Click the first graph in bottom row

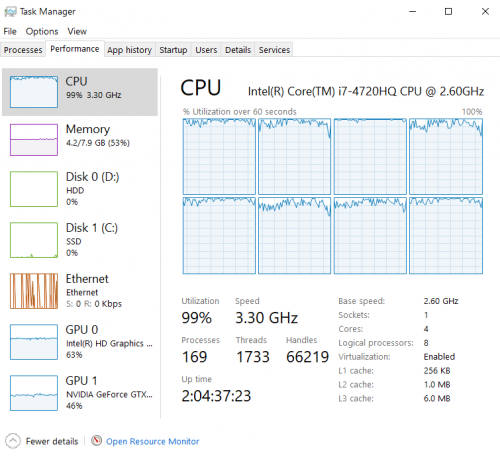pos(219,236)
